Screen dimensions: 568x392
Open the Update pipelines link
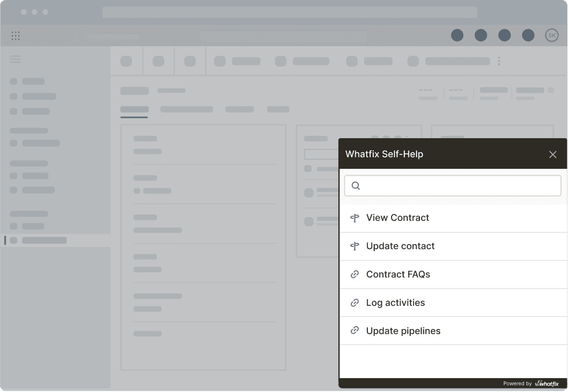pyautogui.click(x=403, y=331)
